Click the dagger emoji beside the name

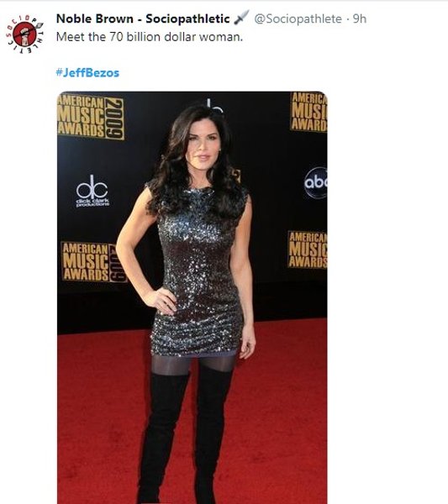pos(241,18)
